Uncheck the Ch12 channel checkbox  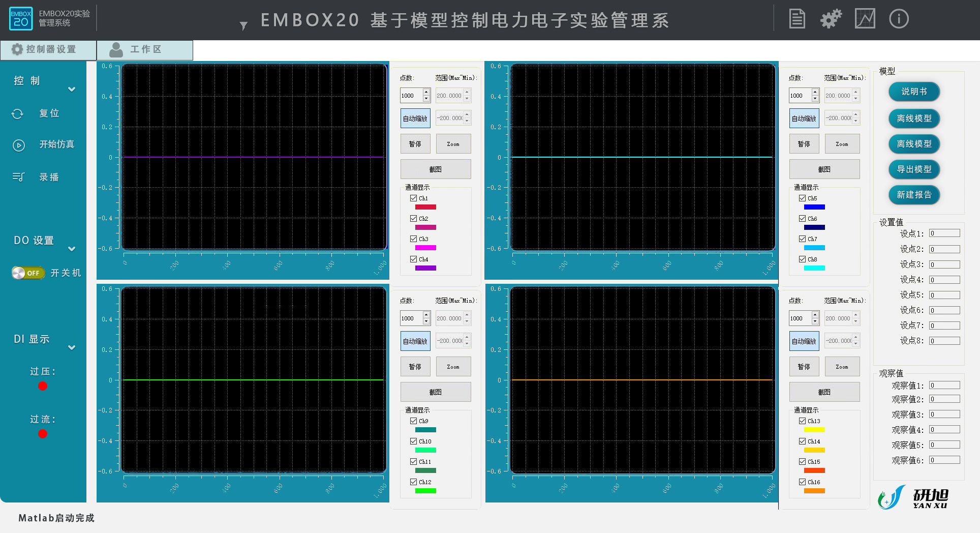click(x=413, y=482)
